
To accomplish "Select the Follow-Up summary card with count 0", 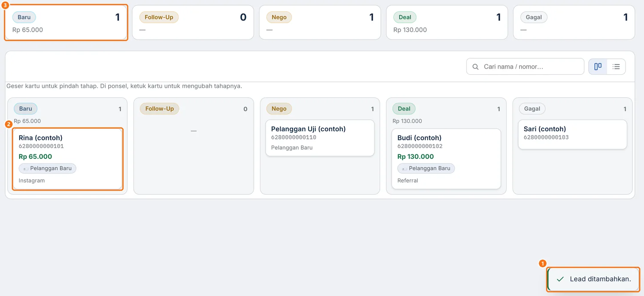I will click(193, 23).
